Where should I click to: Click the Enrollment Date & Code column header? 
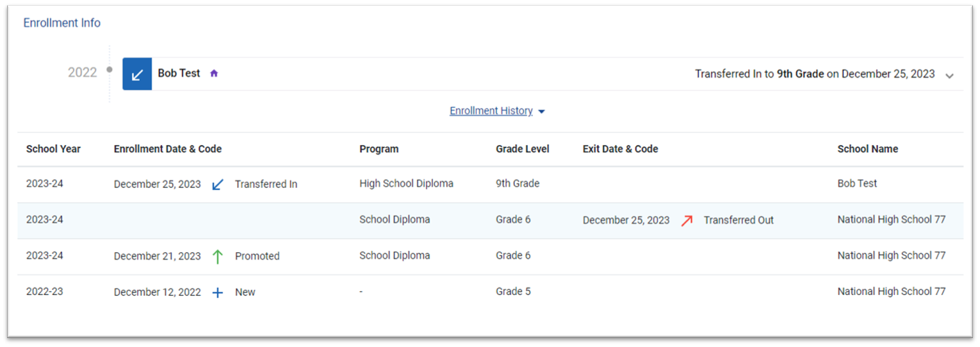coord(167,149)
